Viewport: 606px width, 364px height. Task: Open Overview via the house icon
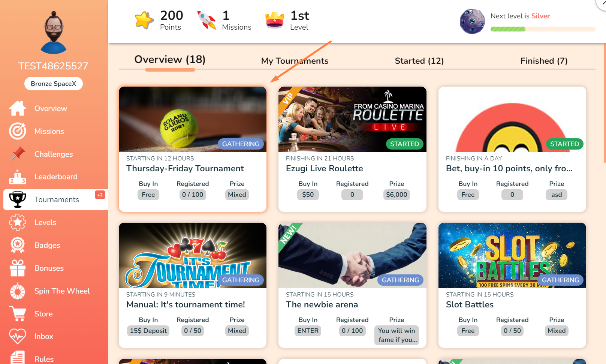coord(18,108)
